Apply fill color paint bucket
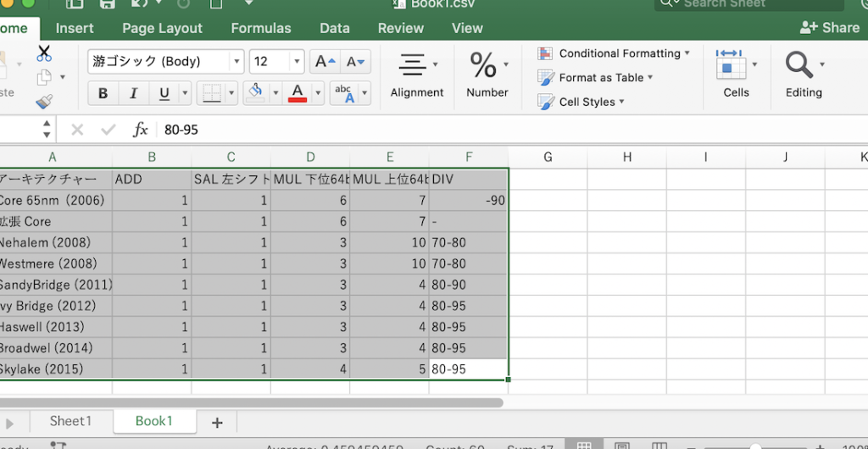The height and width of the screenshot is (449, 868). click(256, 93)
